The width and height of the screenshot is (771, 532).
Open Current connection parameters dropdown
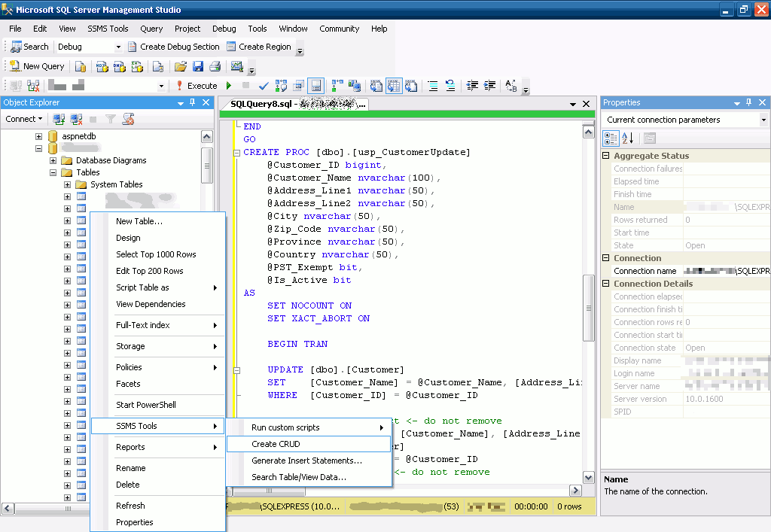click(763, 120)
